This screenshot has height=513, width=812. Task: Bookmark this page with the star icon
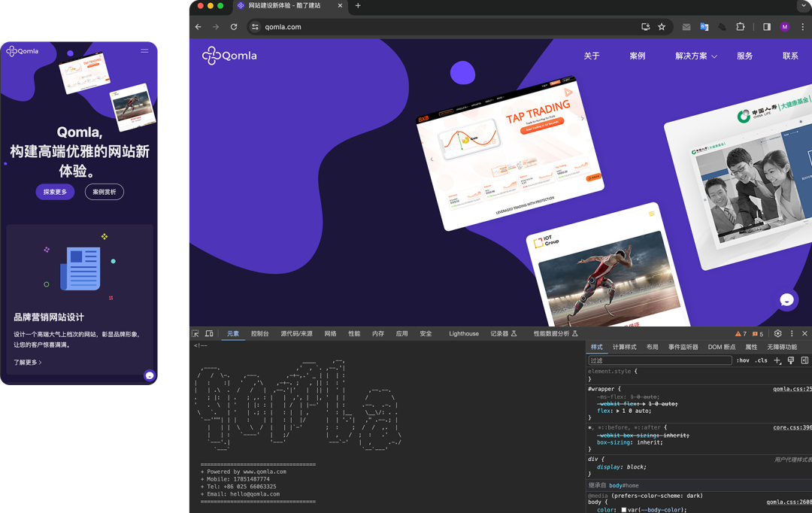pyautogui.click(x=662, y=27)
